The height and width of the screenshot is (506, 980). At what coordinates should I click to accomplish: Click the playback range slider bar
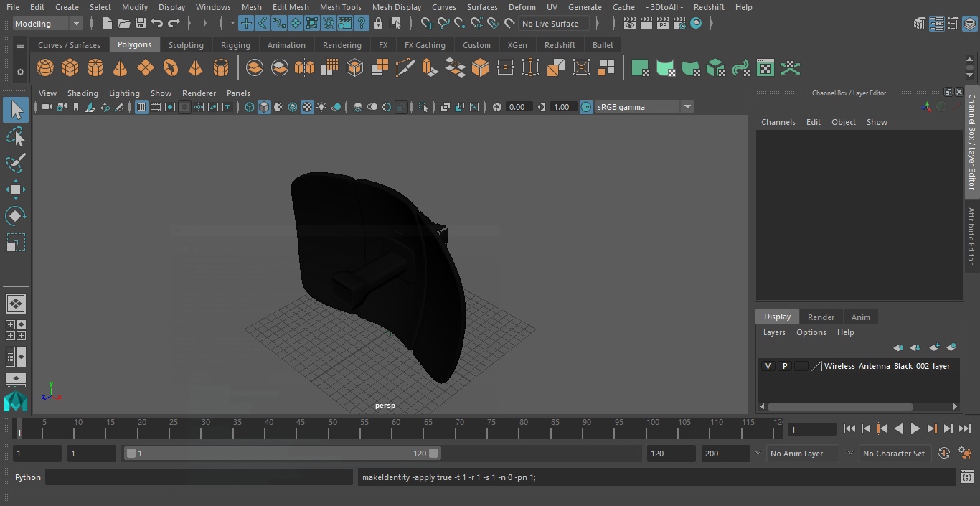click(283, 454)
